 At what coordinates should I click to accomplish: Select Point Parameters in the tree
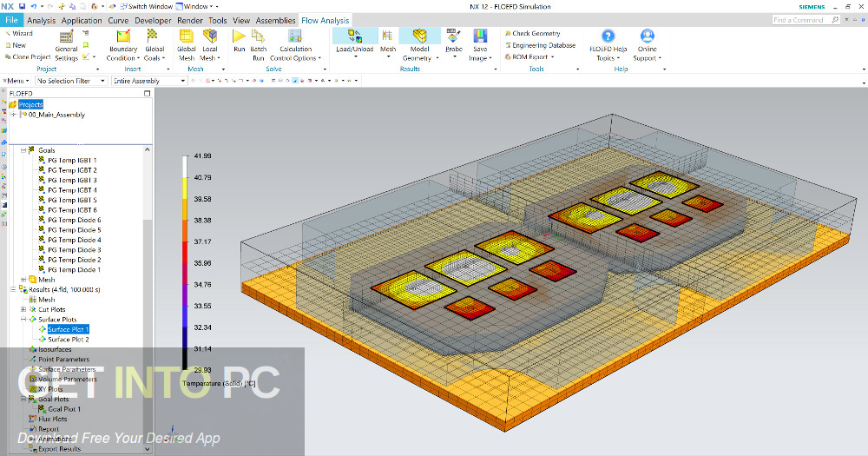coord(63,360)
